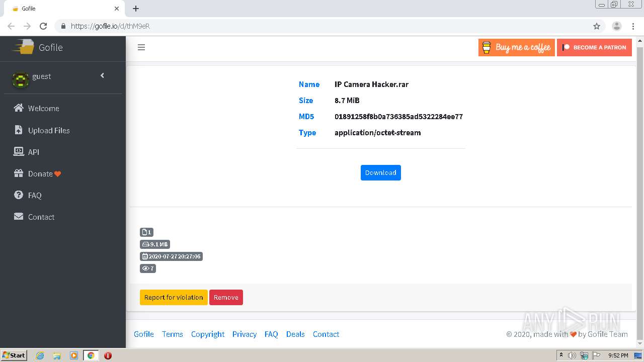Click the browser forward arrow

pyautogui.click(x=27, y=26)
